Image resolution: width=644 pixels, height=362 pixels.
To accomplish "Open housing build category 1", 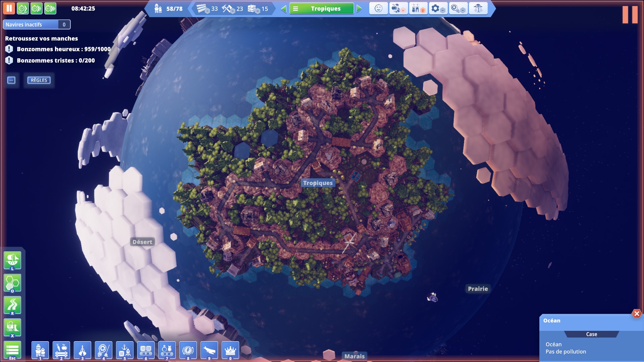I will click(40, 351).
